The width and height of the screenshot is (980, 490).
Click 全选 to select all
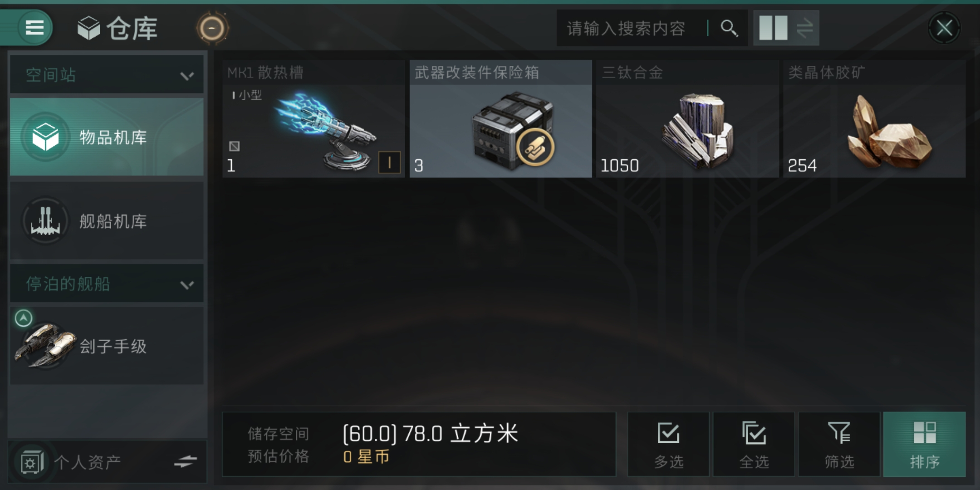pyautogui.click(x=754, y=444)
